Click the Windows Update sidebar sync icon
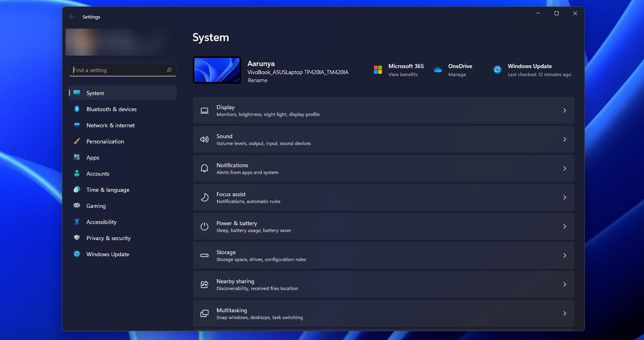Image resolution: width=644 pixels, height=340 pixels. (x=77, y=254)
